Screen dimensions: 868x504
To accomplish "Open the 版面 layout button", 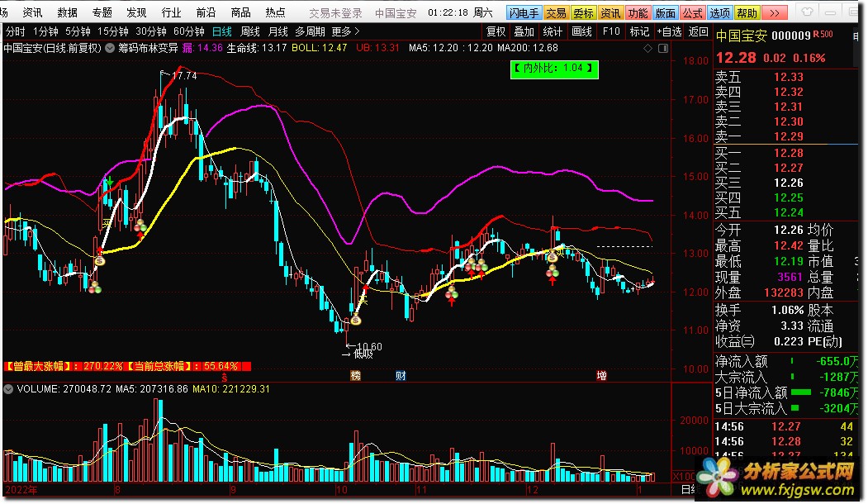I will [665, 12].
